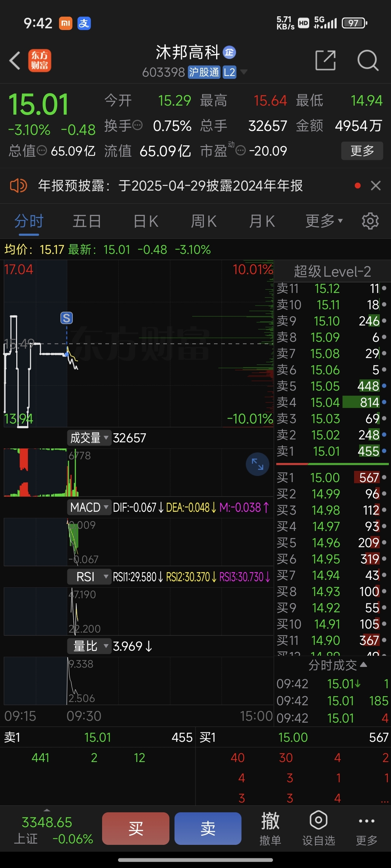
Task: Tap the 09:42 trade of 185 lots
Action: click(x=332, y=701)
